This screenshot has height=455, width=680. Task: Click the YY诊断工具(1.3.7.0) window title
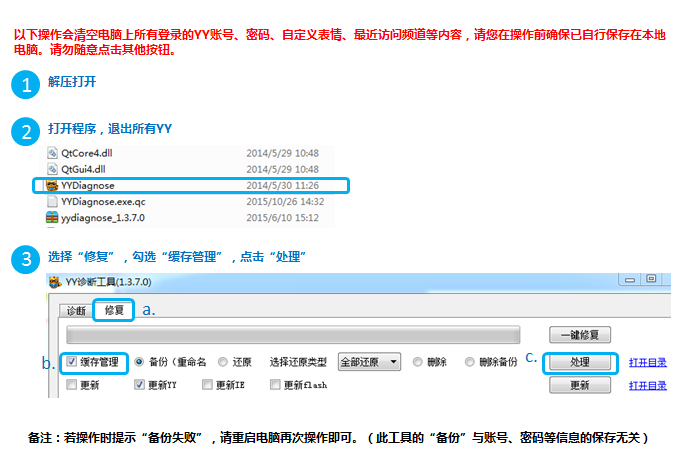pos(108,282)
